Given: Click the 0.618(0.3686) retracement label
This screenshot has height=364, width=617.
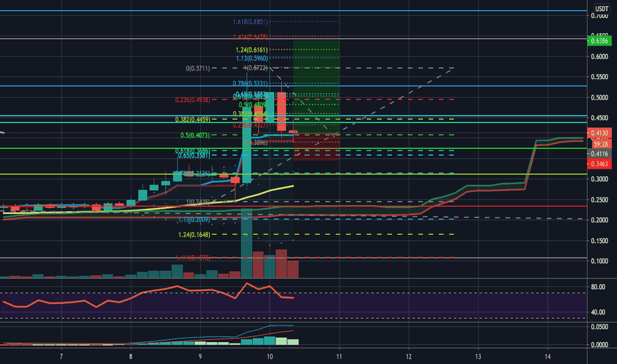Looking at the screenshot, I should [x=193, y=151].
